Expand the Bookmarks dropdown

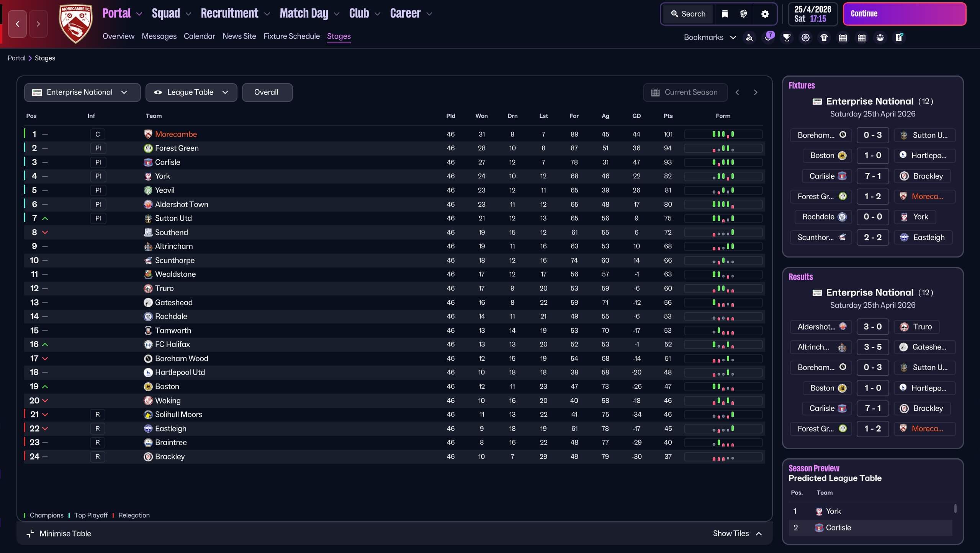(x=710, y=38)
